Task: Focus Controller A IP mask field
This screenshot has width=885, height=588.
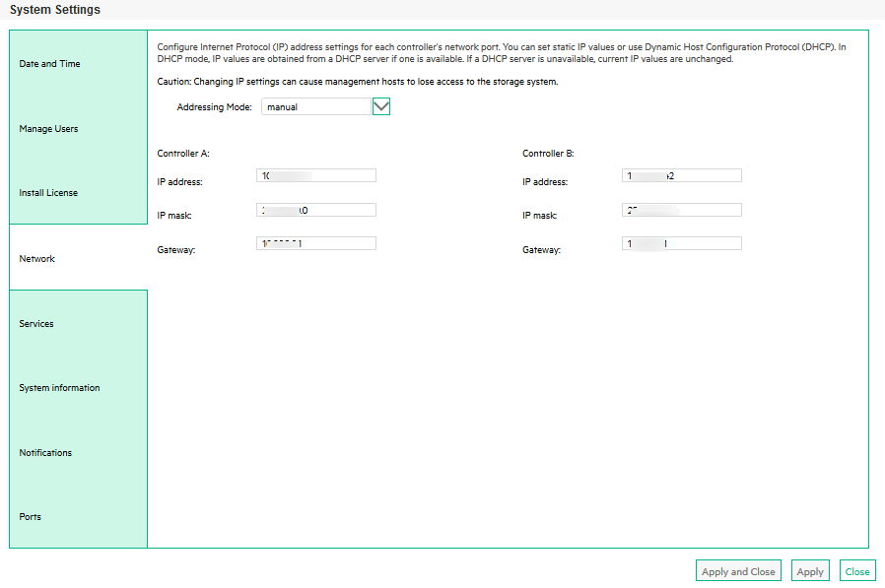Action: pyautogui.click(x=316, y=210)
